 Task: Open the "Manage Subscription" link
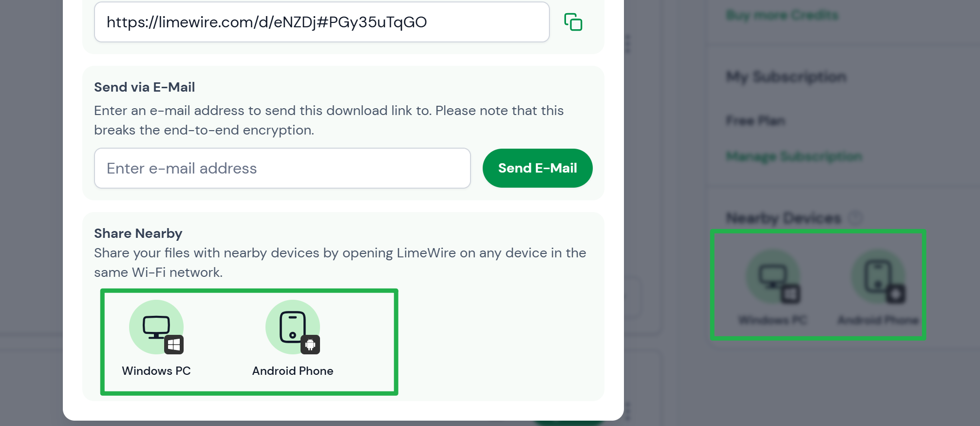794,156
